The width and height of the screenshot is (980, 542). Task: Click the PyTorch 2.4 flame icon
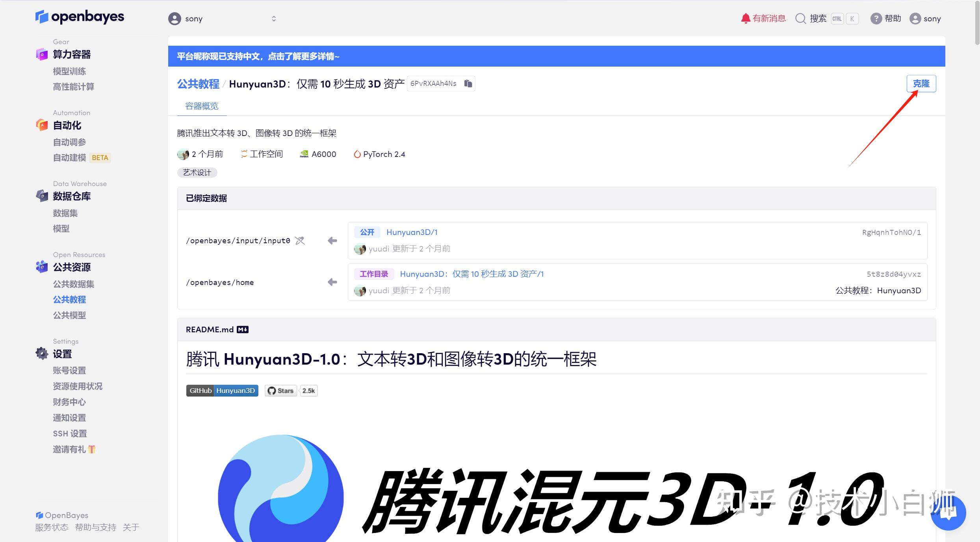[x=357, y=154]
